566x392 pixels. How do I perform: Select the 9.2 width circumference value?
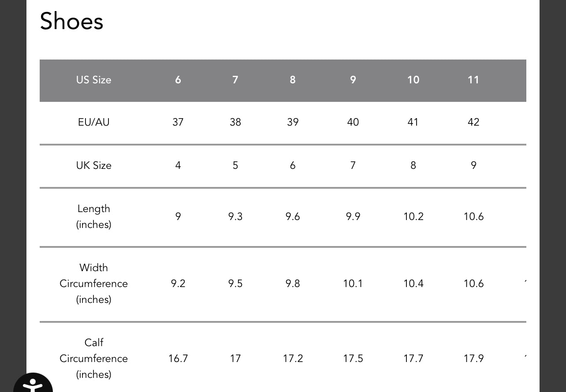[x=178, y=284]
